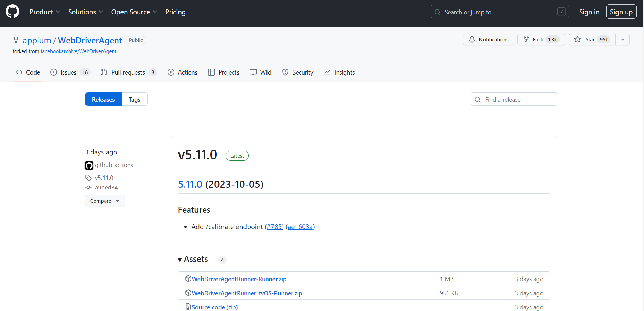Click the Public visibility label

coord(136,40)
